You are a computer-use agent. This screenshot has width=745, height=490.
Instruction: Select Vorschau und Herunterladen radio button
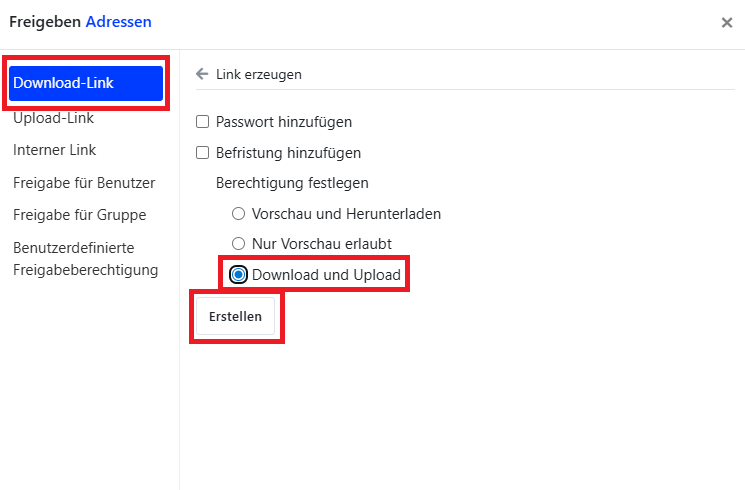[x=239, y=213]
